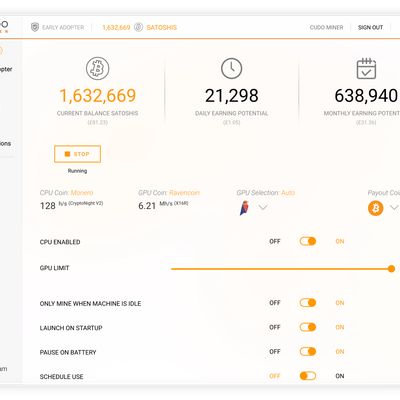
Task: Click the 128 h/s CPU hashrate value
Action: pos(71,205)
